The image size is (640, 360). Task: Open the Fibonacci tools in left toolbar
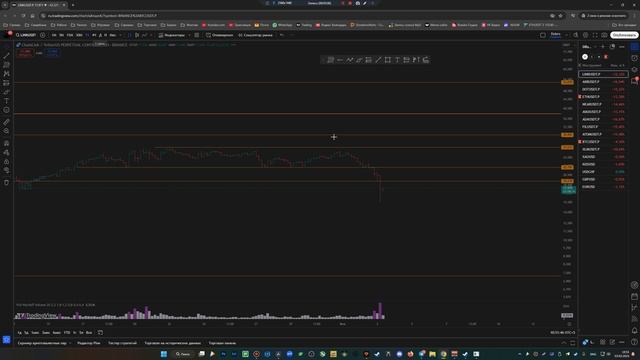[7, 65]
